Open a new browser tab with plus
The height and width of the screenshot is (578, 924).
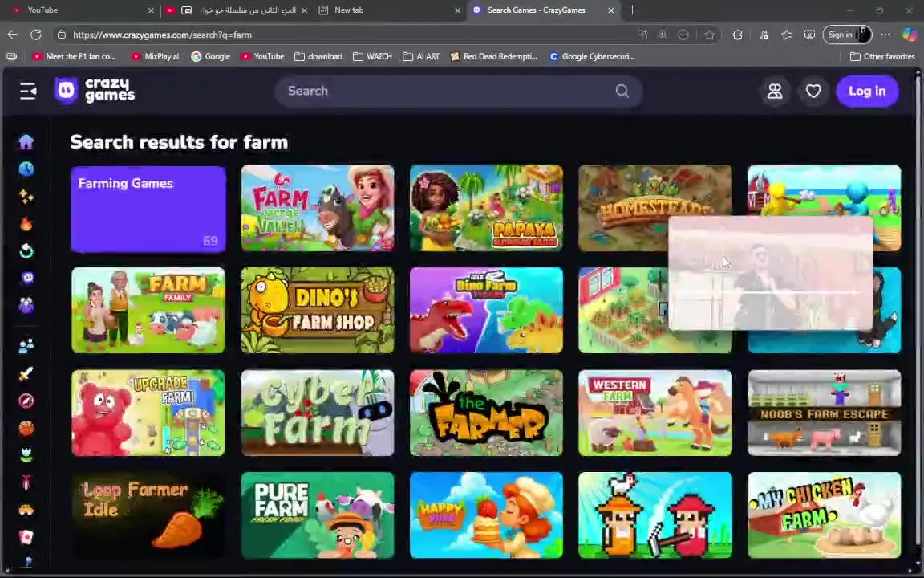pyautogui.click(x=632, y=10)
